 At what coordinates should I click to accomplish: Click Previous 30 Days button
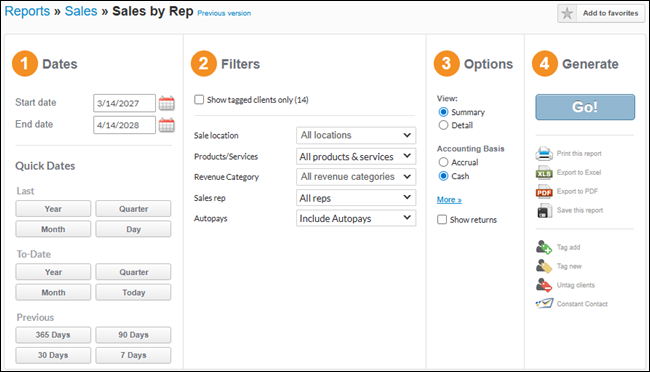[53, 355]
